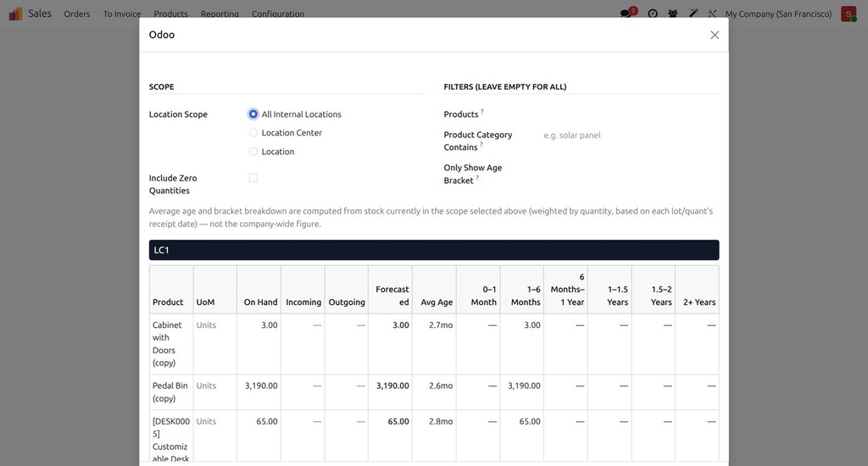Open the To Invoice menu
Viewport: 868px width, 466px height.
click(122, 14)
